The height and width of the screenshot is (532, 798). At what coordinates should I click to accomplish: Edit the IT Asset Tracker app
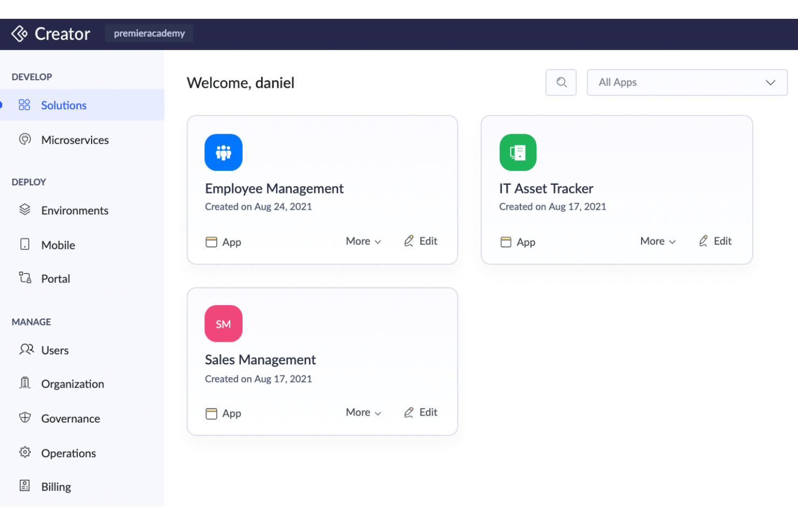click(x=715, y=241)
